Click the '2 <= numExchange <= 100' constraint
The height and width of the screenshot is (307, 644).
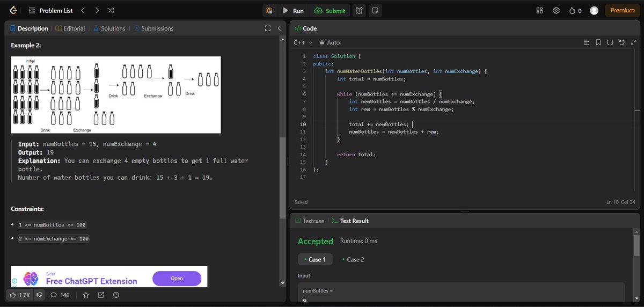[x=54, y=239]
